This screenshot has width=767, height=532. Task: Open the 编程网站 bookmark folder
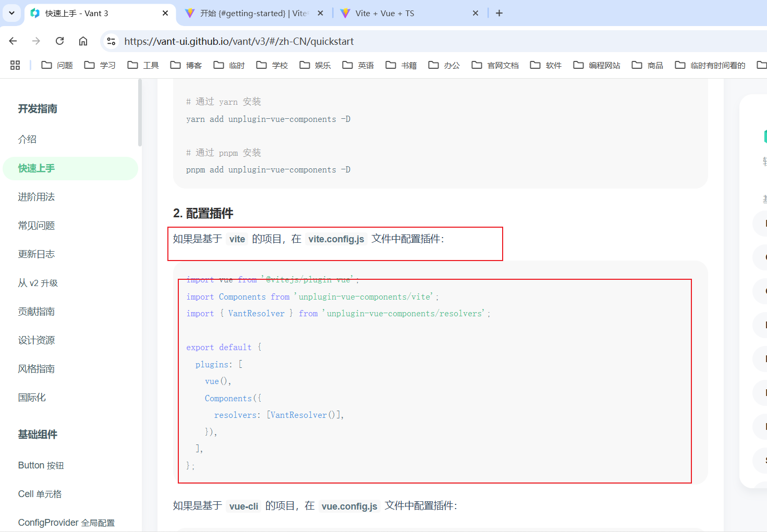pos(596,65)
